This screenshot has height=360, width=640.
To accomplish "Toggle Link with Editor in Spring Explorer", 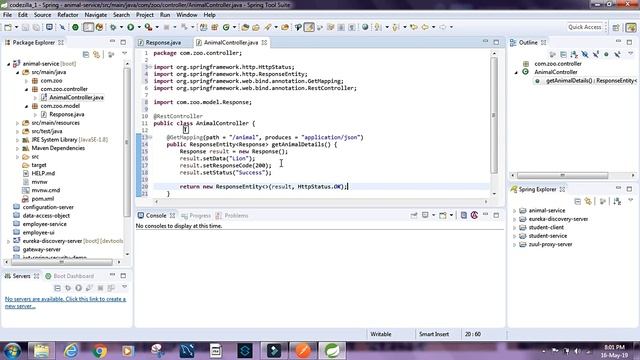I will (x=588, y=201).
